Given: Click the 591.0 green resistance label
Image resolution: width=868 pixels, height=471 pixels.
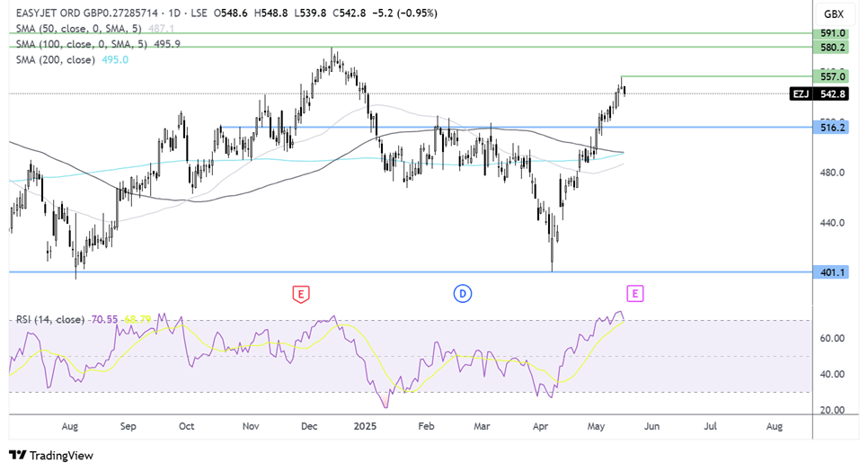Looking at the screenshot, I should (x=833, y=33).
